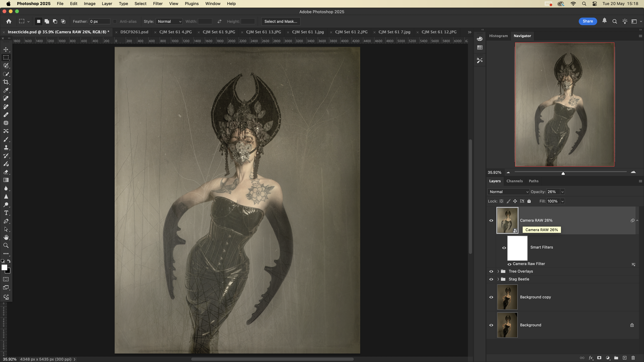Viewport: 644px width, 362px height.
Task: Click the delete layer trash icon
Action: [x=633, y=358]
